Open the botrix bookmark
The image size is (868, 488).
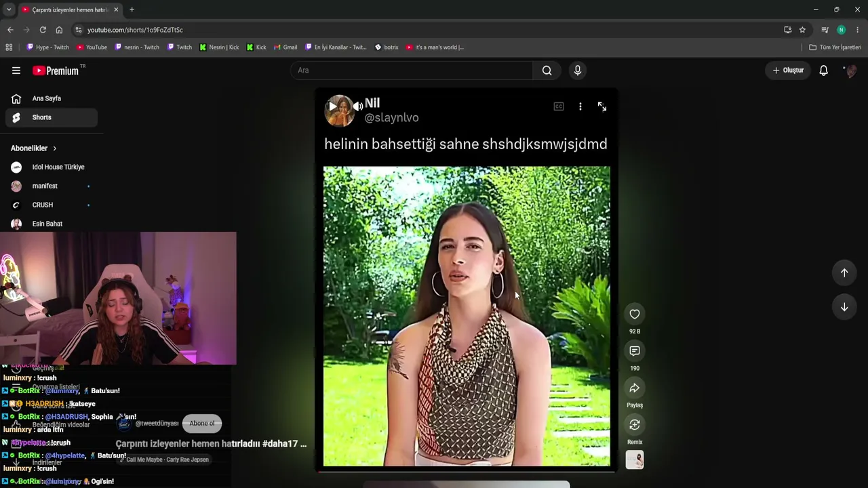[387, 47]
